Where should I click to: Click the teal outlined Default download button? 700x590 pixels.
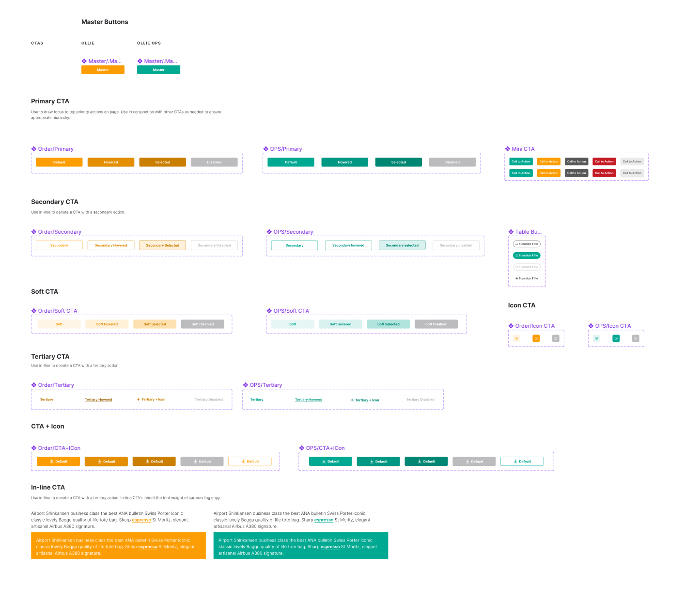click(522, 462)
